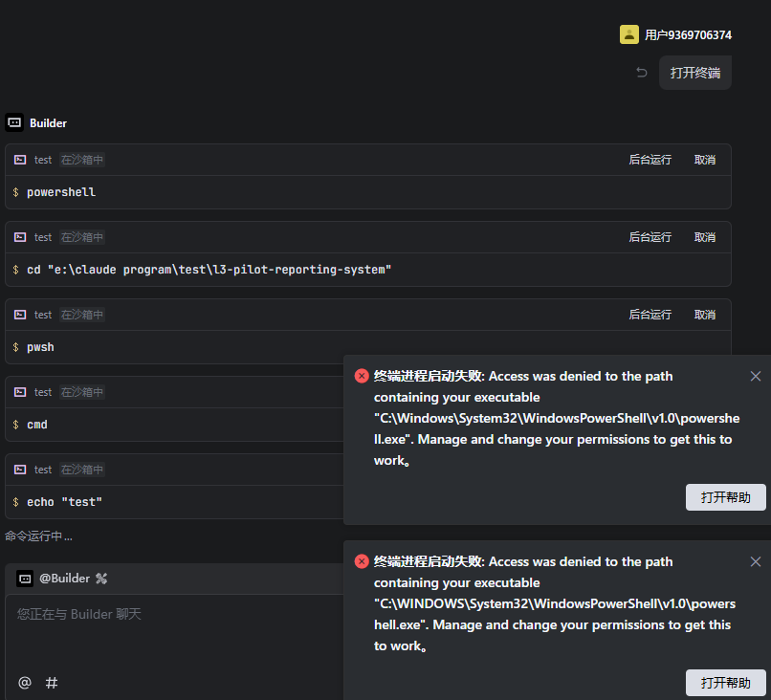Click the tools icon next to @Builder
Image resolution: width=771 pixels, height=700 pixels.
pyautogui.click(x=101, y=578)
